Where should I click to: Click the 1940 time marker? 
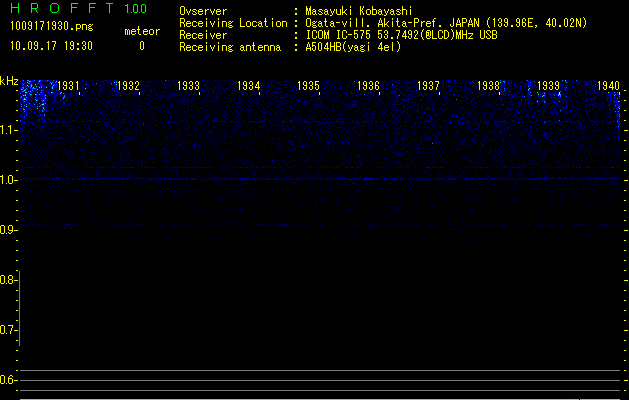[x=609, y=86]
